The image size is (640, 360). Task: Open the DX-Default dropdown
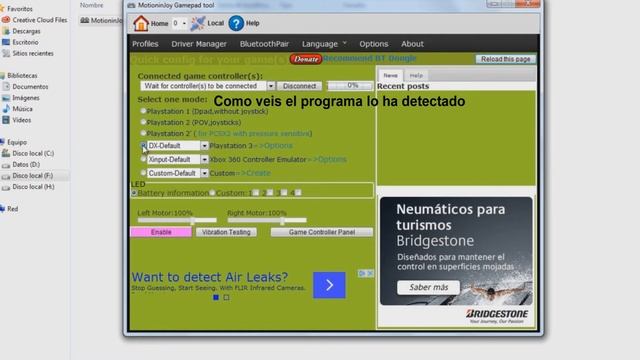tap(204, 146)
